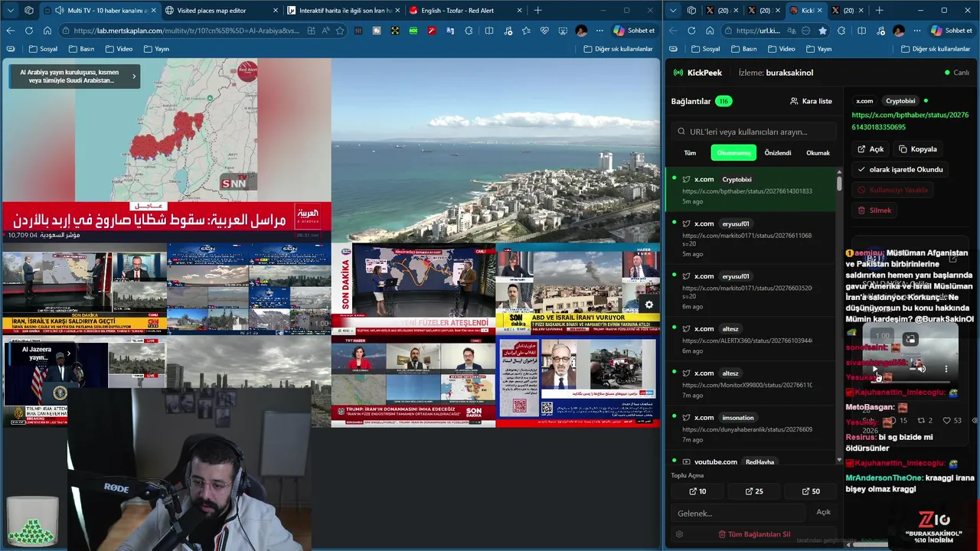Viewport: 980px width, 551px height.
Task: Open the Sosyal bookmarks folder in left browser
Action: point(43,49)
